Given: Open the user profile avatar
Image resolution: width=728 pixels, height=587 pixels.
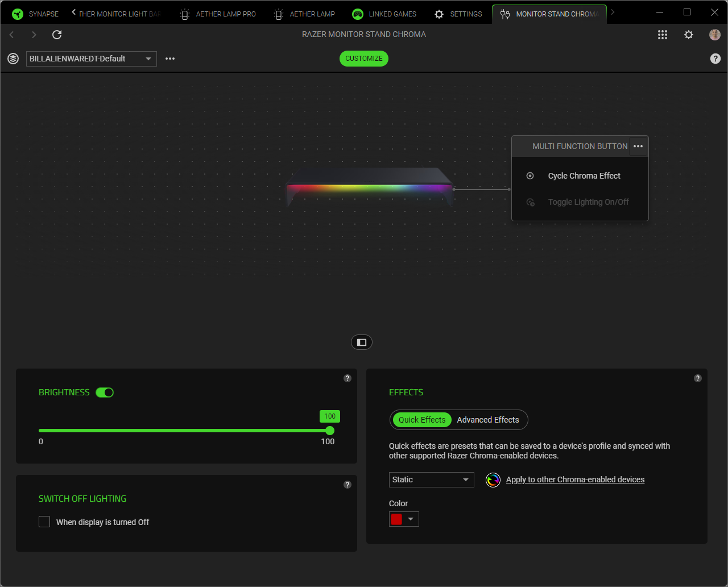Looking at the screenshot, I should point(715,35).
